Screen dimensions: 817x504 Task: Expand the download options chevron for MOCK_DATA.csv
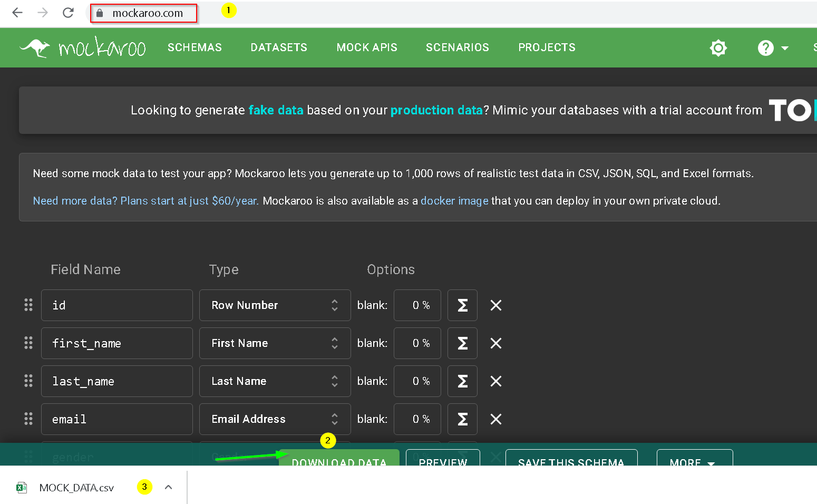tap(168, 487)
